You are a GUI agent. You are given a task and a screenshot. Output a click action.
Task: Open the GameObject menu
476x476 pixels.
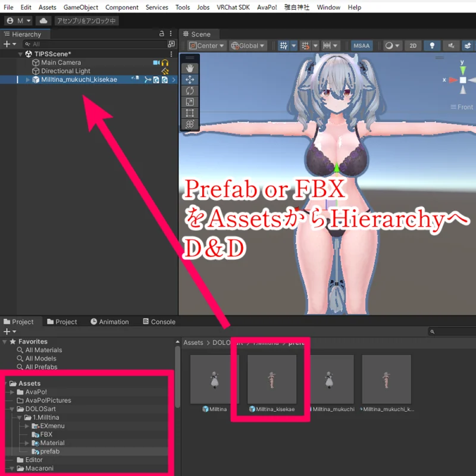click(81, 7)
